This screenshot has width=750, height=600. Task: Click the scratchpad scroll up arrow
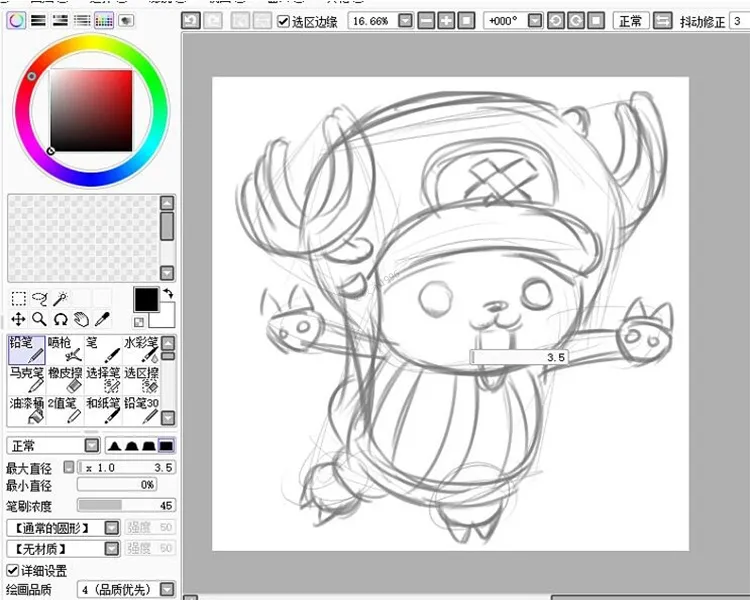pyautogui.click(x=167, y=203)
